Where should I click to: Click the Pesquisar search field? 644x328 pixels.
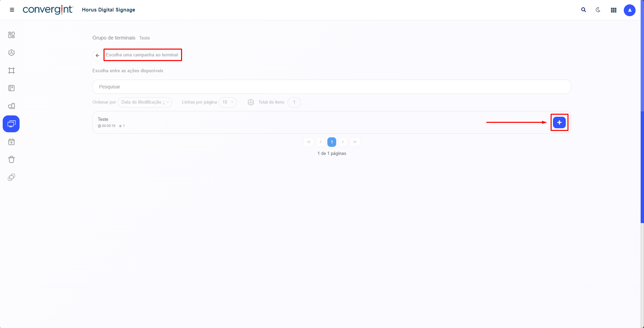331,87
